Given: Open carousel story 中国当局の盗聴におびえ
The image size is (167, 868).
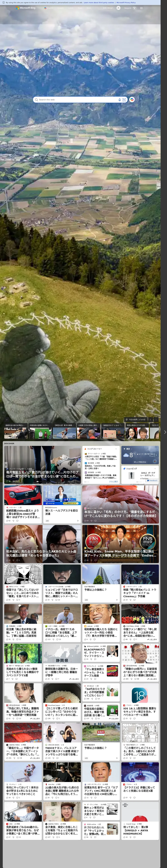Looking at the screenshot, I should (x=40, y=431).
